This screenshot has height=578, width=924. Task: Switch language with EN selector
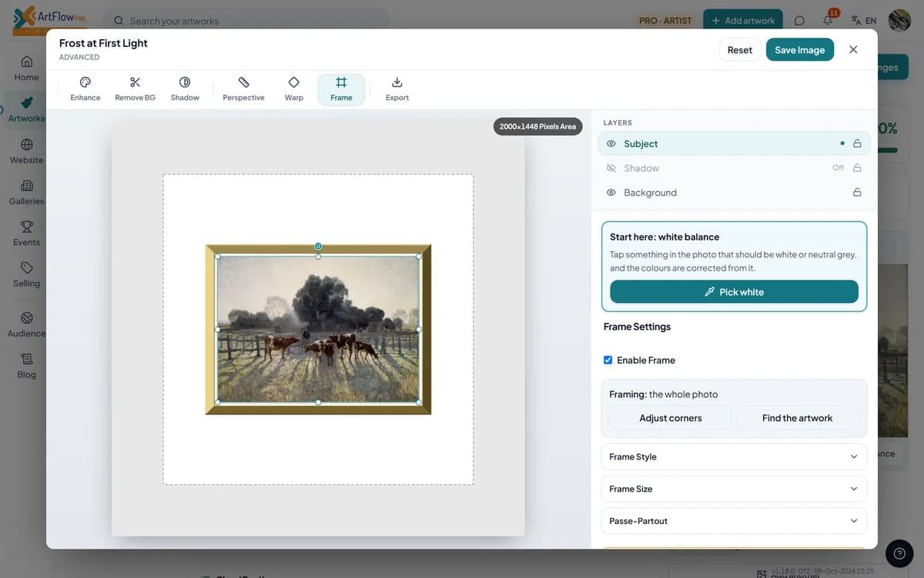click(863, 21)
